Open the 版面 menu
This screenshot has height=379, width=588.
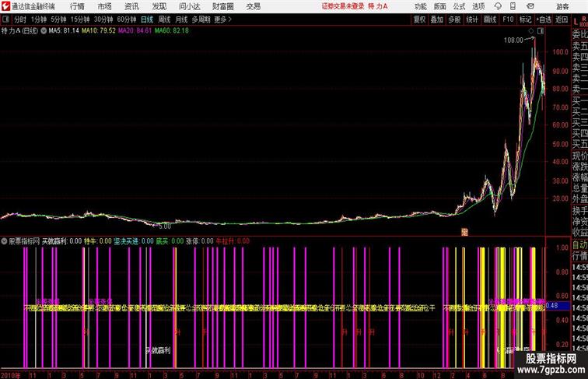click(440, 6)
